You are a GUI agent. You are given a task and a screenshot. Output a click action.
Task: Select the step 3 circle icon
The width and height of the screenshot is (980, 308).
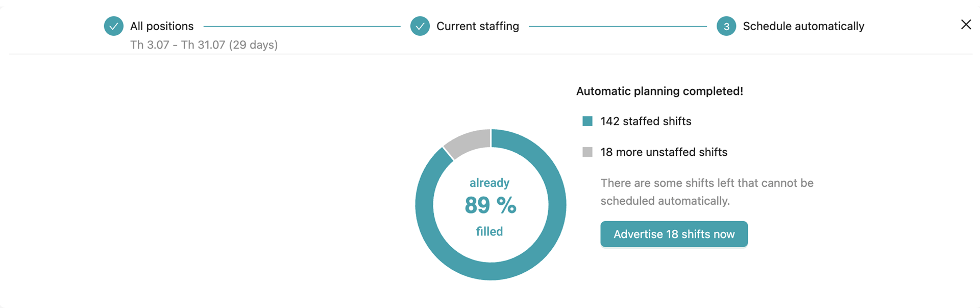[x=726, y=26]
